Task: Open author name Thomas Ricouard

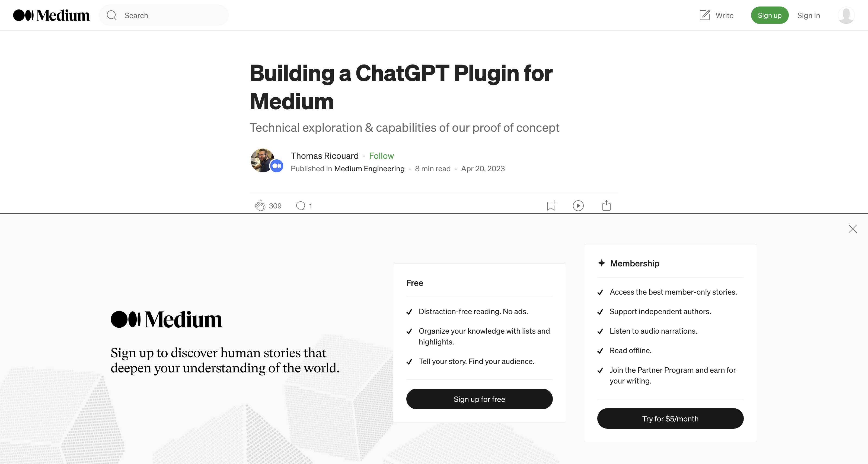Action: 324,156
